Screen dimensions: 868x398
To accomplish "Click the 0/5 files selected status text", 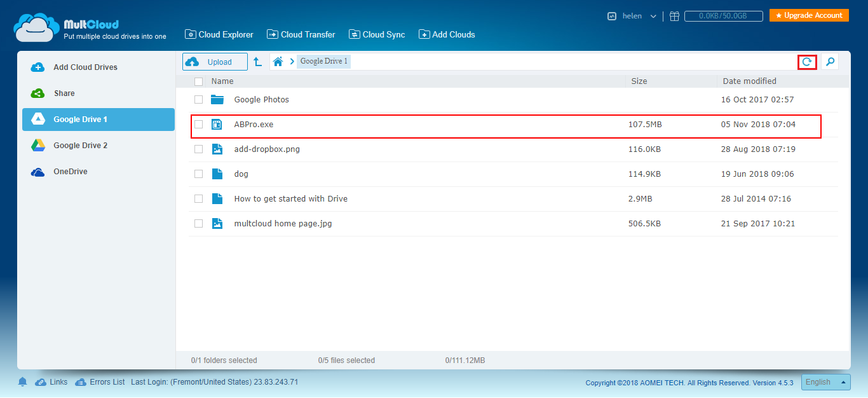I will [346, 360].
